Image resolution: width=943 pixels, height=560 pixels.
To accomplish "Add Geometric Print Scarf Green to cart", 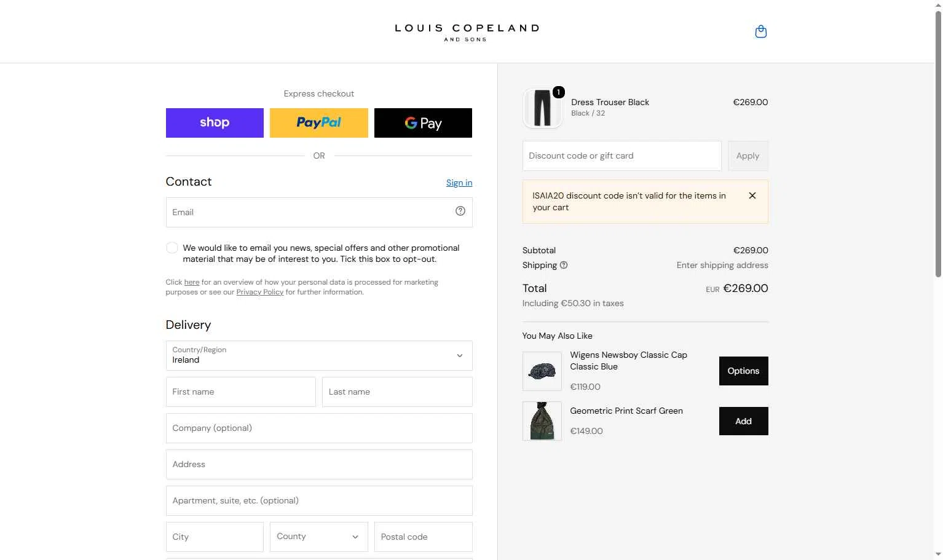I will pos(743,421).
